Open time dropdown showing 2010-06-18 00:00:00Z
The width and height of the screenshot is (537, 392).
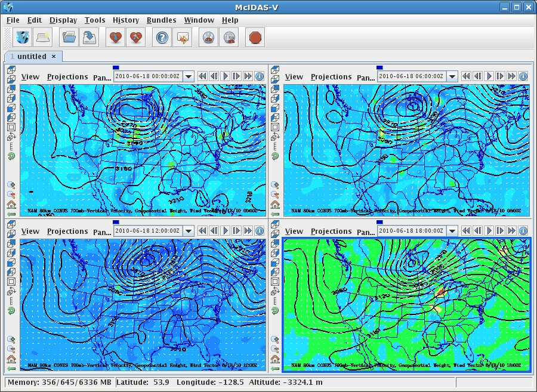(189, 76)
